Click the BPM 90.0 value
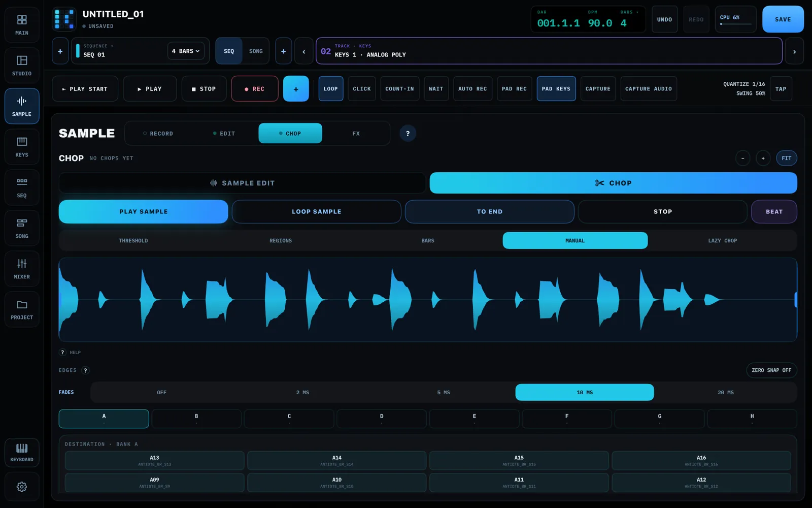The height and width of the screenshot is (508, 812). [600, 23]
